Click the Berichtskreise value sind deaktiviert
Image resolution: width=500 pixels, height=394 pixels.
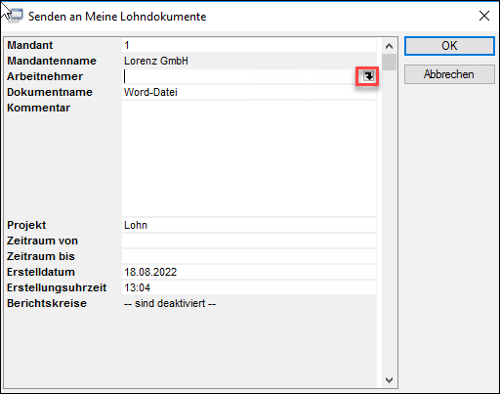point(170,303)
